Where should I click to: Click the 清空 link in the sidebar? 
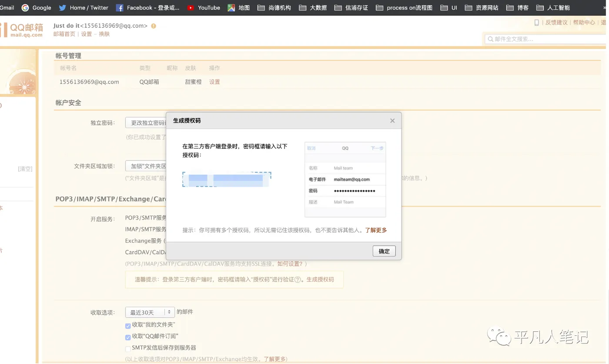pyautogui.click(x=25, y=169)
